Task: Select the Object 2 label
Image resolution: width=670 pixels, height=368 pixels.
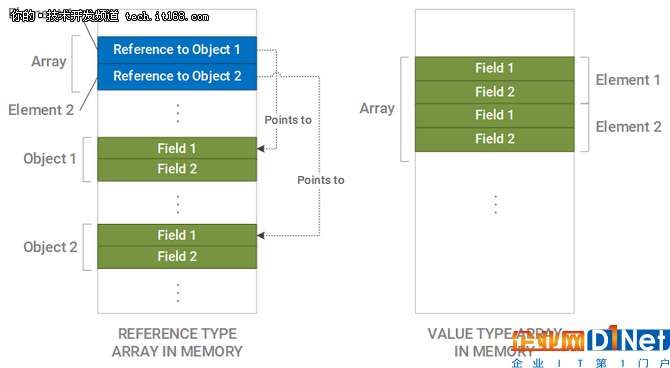Action: pyautogui.click(x=50, y=247)
